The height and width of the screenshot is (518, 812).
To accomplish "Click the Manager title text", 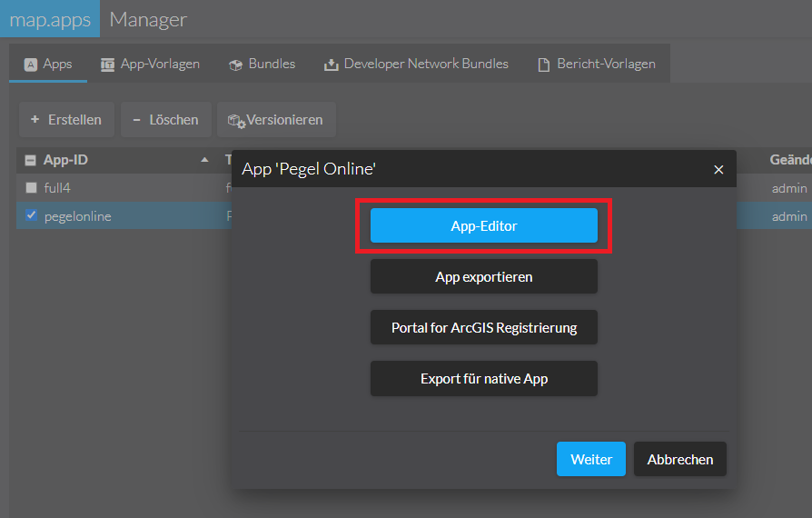I will pyautogui.click(x=148, y=19).
